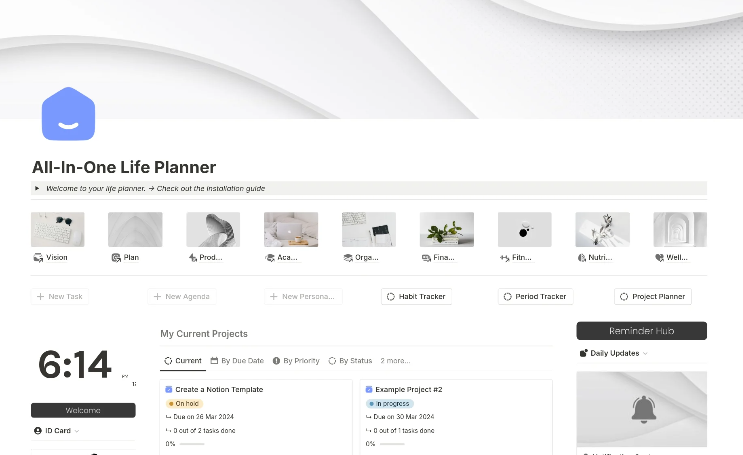Open the Vision page icon link
Viewport: 743px width, 455px height.
(x=38, y=258)
